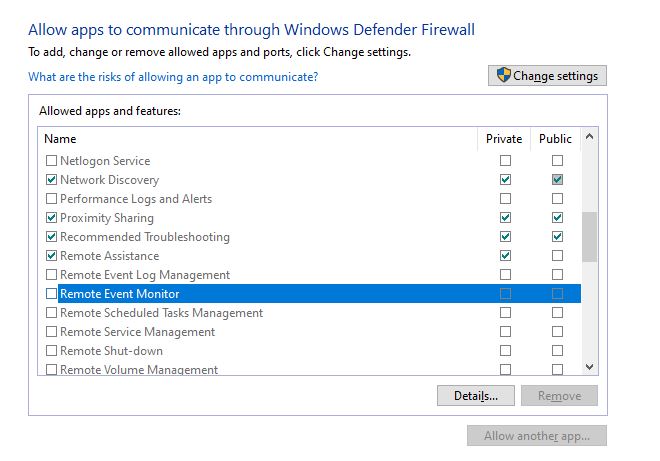Screen dimensions: 660x461
Task: Toggle Public checkbox for Remote Service Management
Action: click(557, 332)
